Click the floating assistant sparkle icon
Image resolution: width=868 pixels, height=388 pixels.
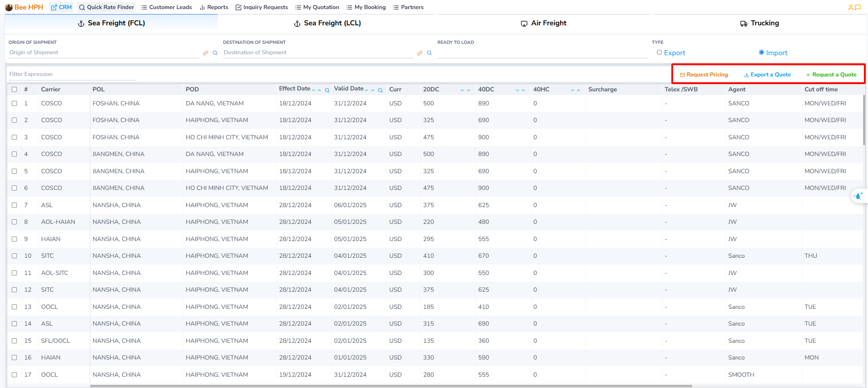(x=858, y=196)
